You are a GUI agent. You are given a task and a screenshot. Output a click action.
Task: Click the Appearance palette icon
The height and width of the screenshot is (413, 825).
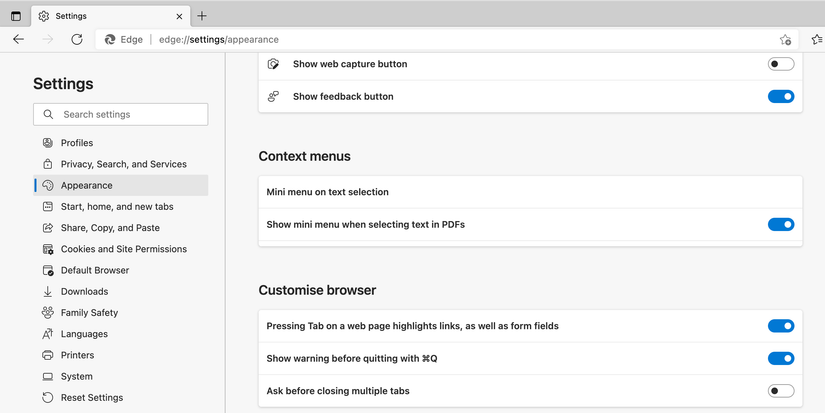(x=48, y=185)
